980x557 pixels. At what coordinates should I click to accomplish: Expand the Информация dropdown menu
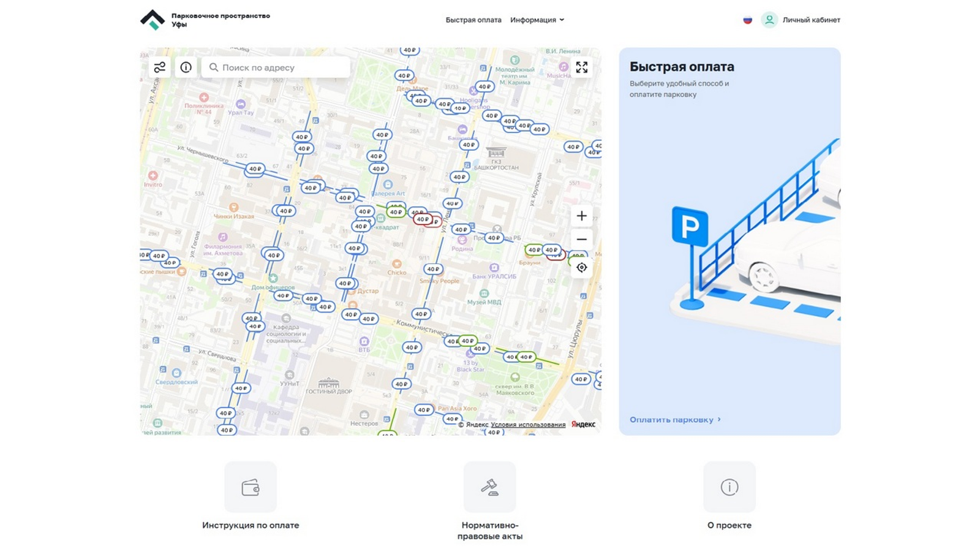tap(537, 20)
